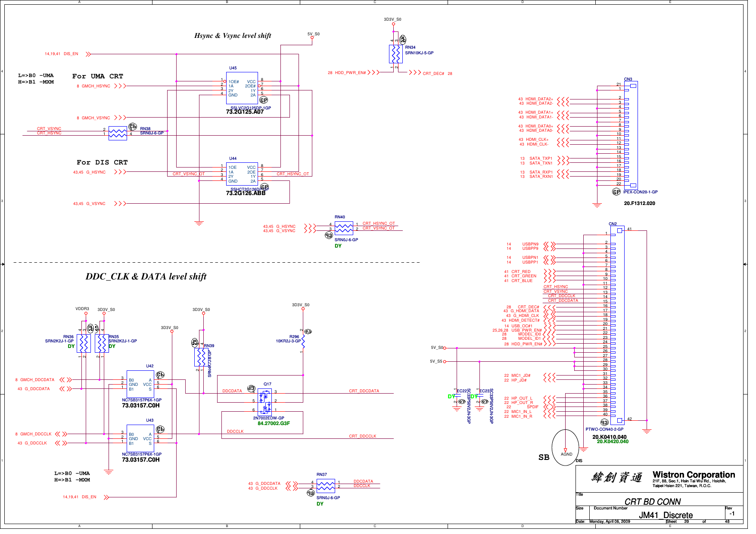The height and width of the screenshot is (534, 756).
Task: Click the HDD_PWR_EN# label near RN34
Action: tap(350, 73)
